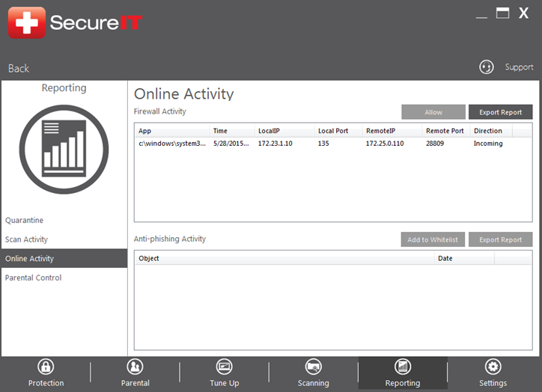
Task: Sort by the App column header
Action: point(172,131)
